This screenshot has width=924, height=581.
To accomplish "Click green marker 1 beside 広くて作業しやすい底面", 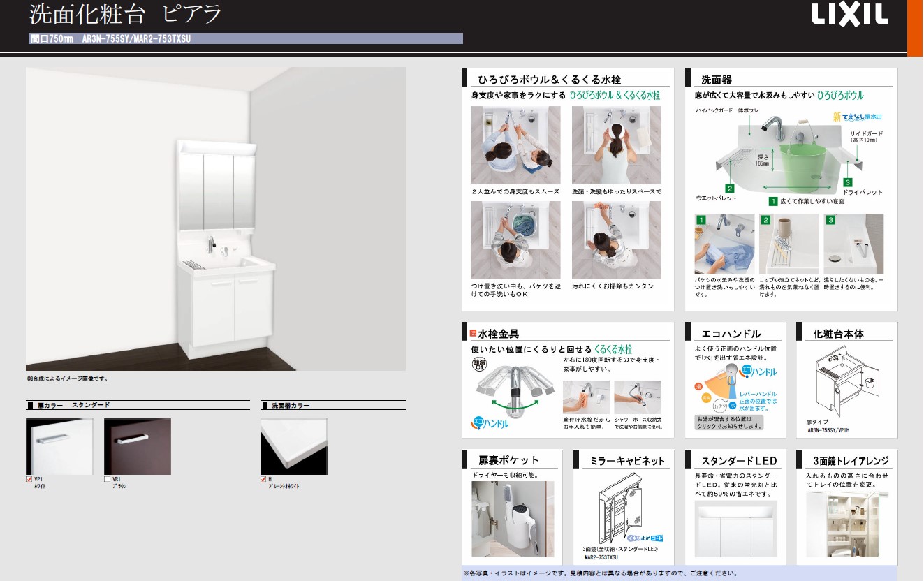I will [x=773, y=201].
